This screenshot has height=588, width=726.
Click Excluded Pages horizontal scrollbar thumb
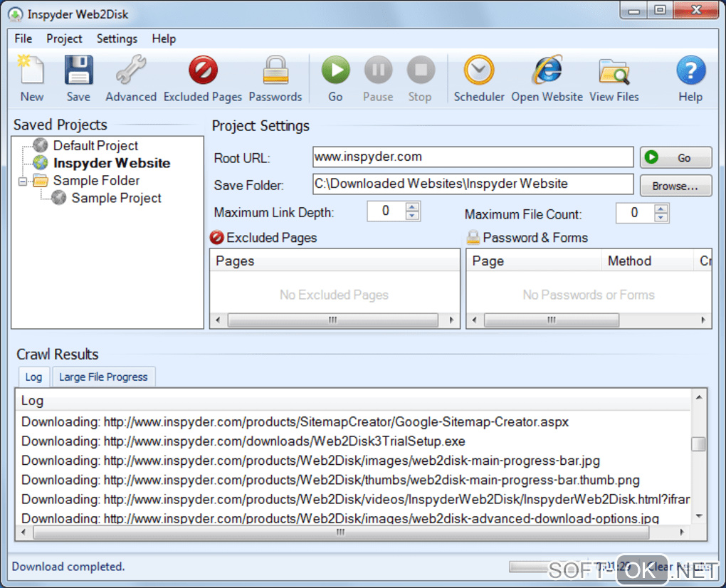(x=333, y=320)
